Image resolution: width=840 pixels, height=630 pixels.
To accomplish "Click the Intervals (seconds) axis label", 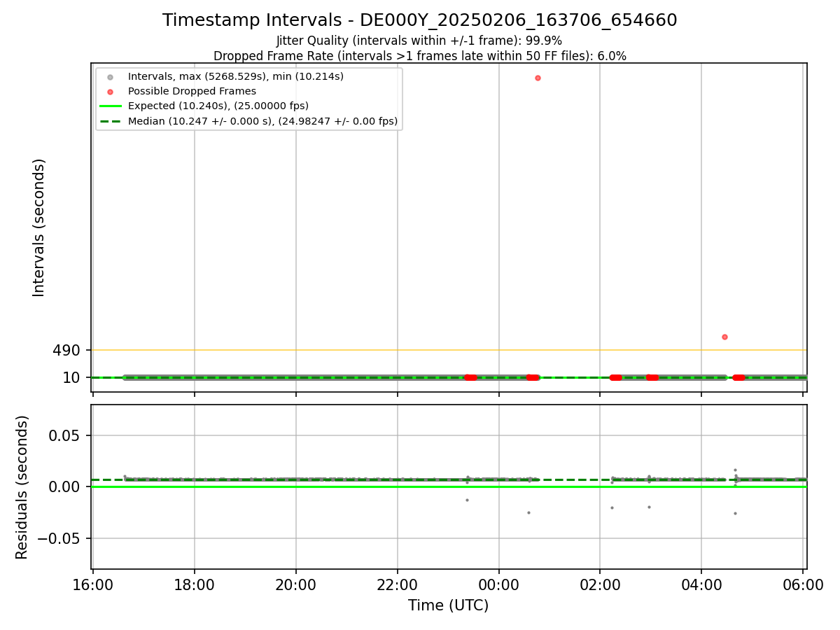I will tap(39, 227).
